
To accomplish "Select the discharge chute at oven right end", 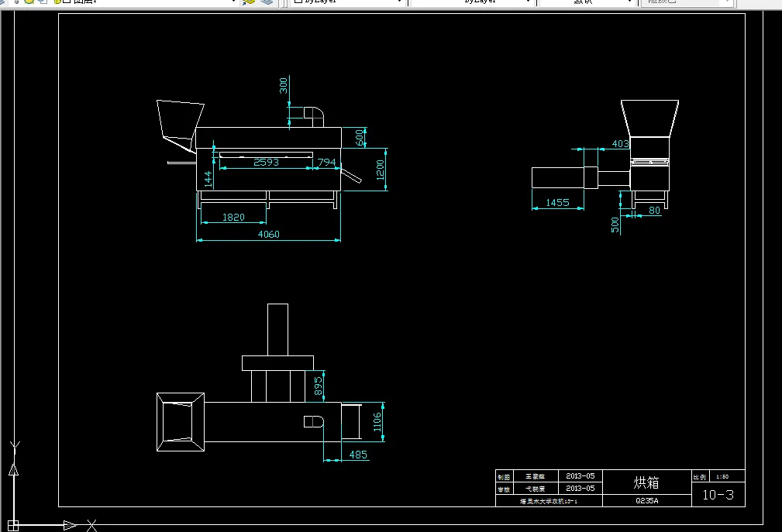I will click(351, 175).
